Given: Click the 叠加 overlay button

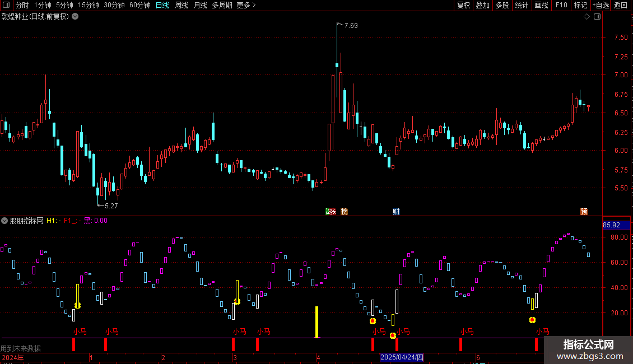Looking at the screenshot, I should [483, 5].
